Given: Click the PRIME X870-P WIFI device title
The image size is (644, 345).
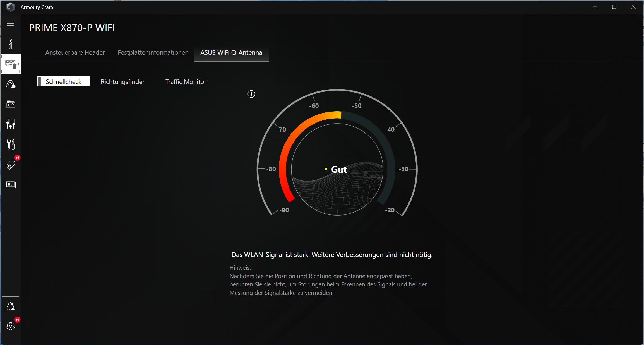Looking at the screenshot, I should click(x=72, y=28).
